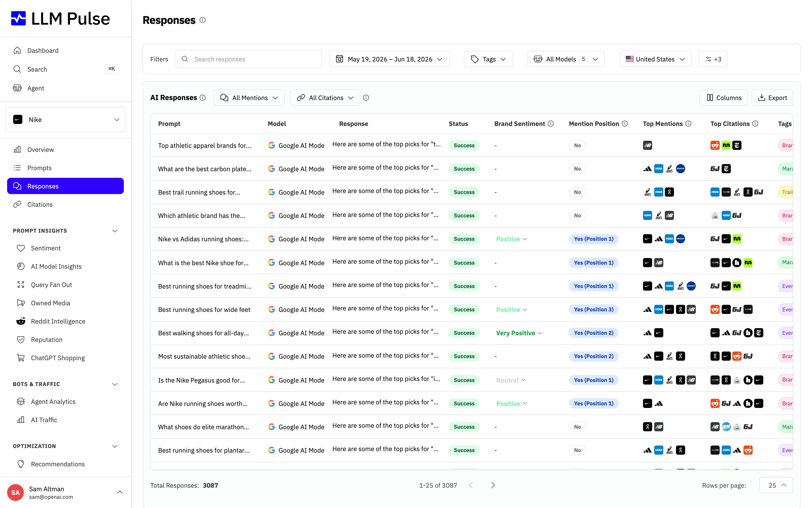Open the Dashboard home icon
812x508 pixels.
[17, 50]
